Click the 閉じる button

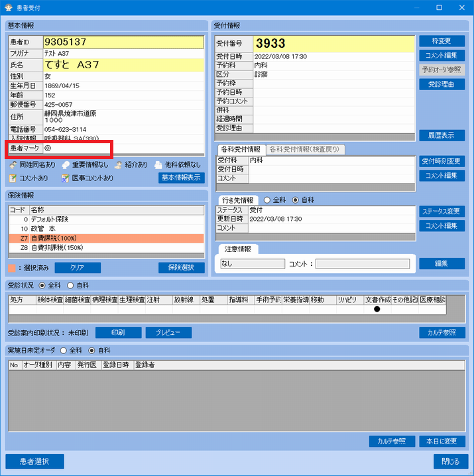coord(451,461)
